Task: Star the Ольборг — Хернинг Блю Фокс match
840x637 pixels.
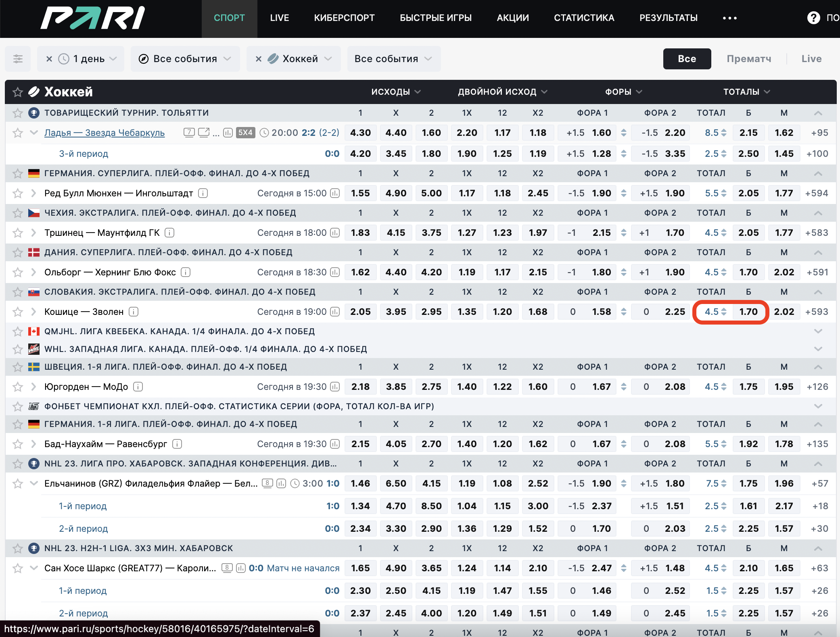Action: pyautogui.click(x=17, y=272)
